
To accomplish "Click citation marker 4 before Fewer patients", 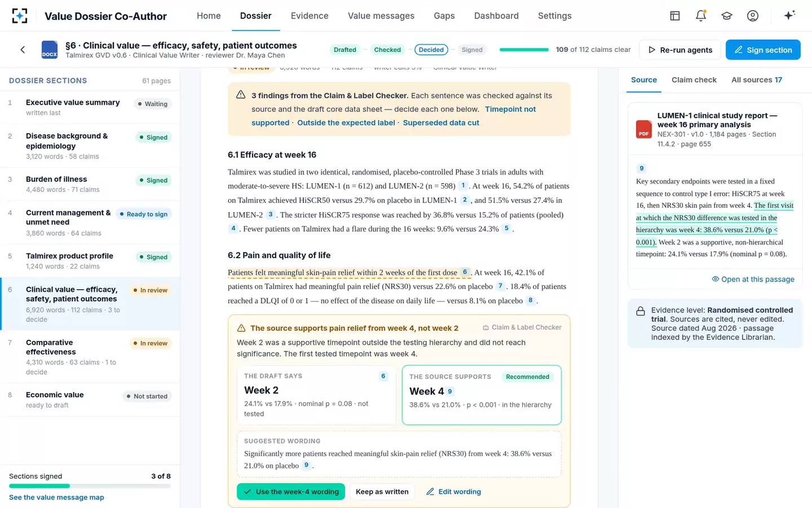I will click(233, 229).
